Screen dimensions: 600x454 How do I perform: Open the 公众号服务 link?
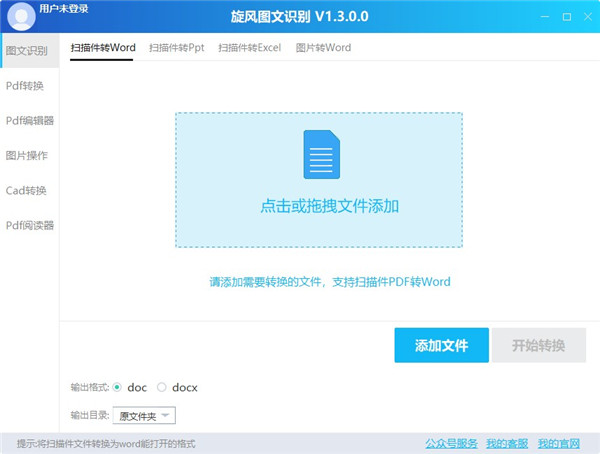pos(449,443)
